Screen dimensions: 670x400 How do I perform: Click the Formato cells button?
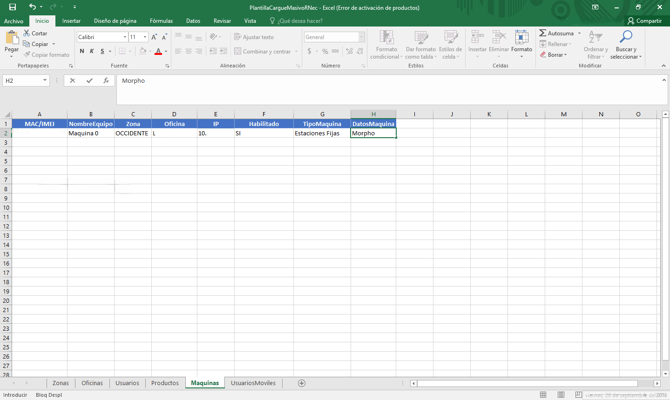point(521,42)
